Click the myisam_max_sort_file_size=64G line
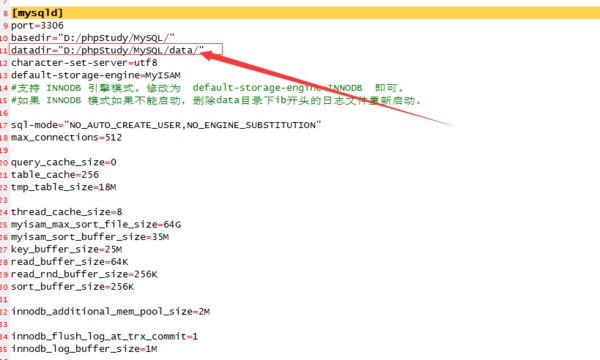The height and width of the screenshot is (360, 600). pos(96,225)
